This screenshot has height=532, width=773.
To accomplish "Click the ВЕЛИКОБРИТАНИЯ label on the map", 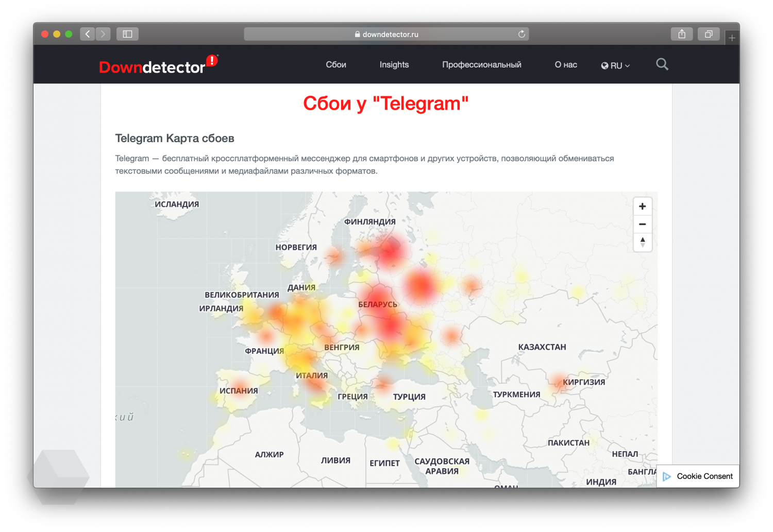I will coord(242,295).
